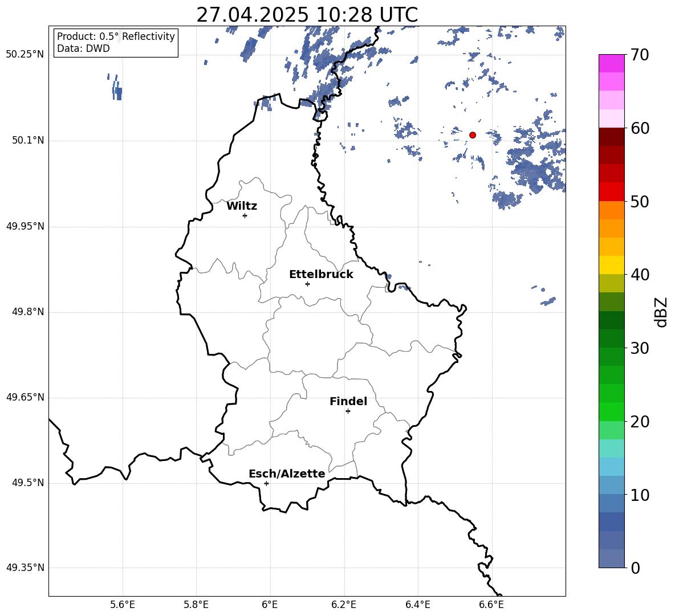Image resolution: width=675 pixels, height=616 pixels.
Task: Click the latitude label 49.35°N
Action: 25,568
